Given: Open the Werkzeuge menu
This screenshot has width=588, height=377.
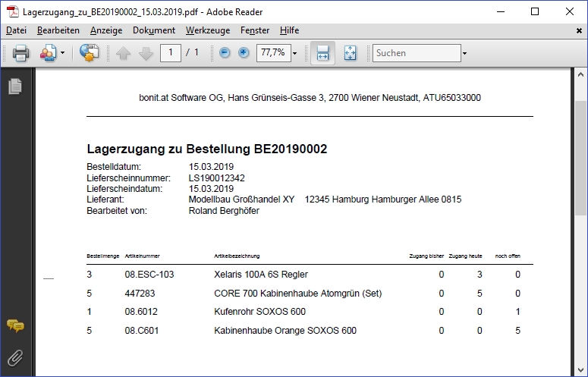Looking at the screenshot, I should click(x=208, y=30).
